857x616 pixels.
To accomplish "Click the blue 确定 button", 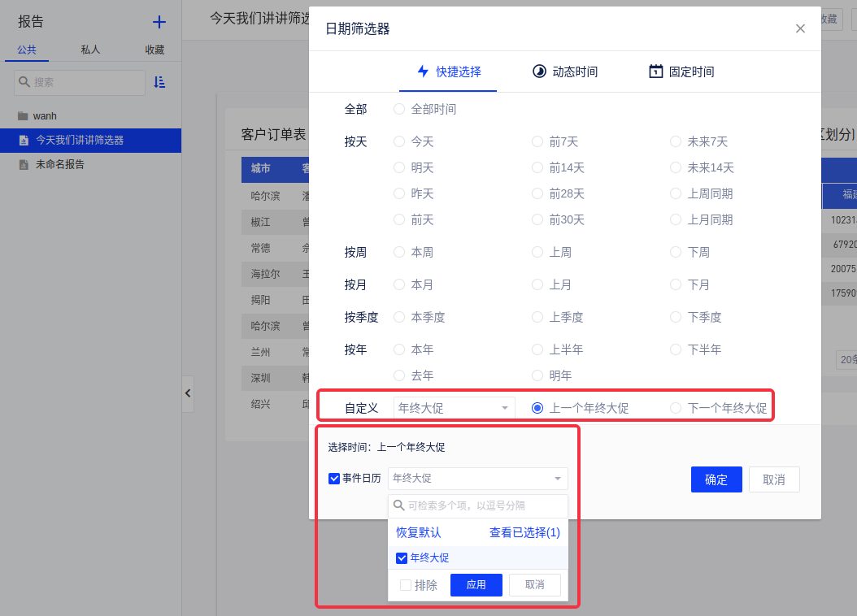I will (x=716, y=479).
